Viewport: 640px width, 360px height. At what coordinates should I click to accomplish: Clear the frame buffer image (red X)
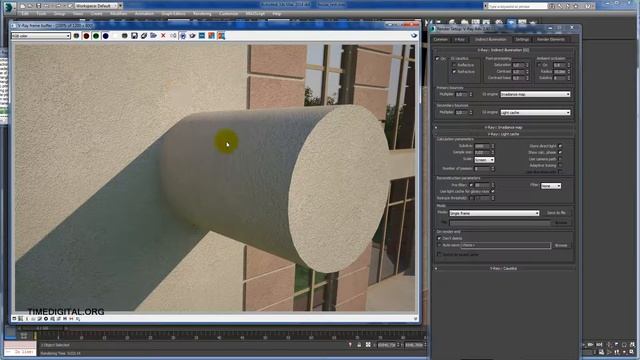click(163, 36)
